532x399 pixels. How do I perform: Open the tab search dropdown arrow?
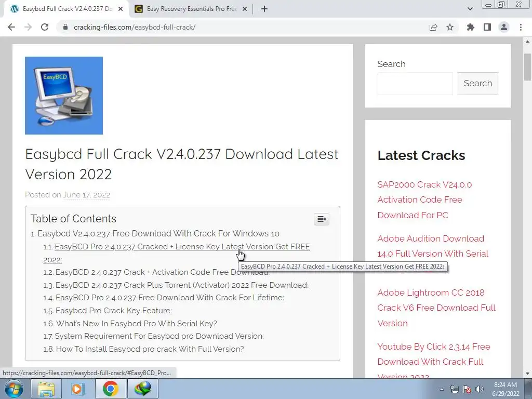coord(470,9)
